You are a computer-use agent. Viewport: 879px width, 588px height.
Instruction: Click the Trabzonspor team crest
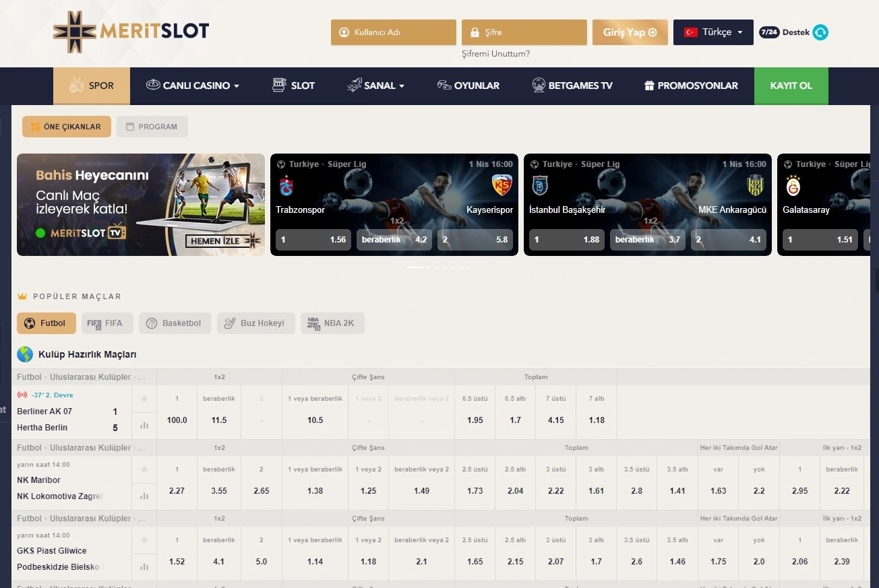click(x=286, y=186)
